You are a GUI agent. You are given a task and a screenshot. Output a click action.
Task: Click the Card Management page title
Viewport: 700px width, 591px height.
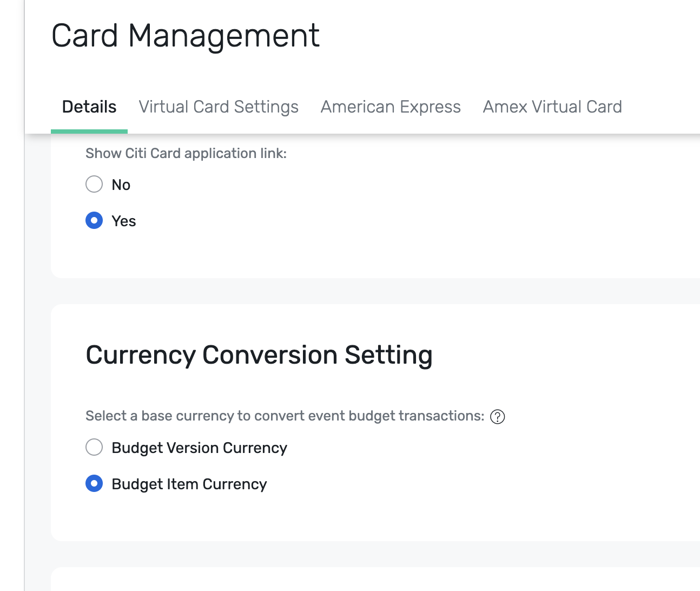click(186, 36)
